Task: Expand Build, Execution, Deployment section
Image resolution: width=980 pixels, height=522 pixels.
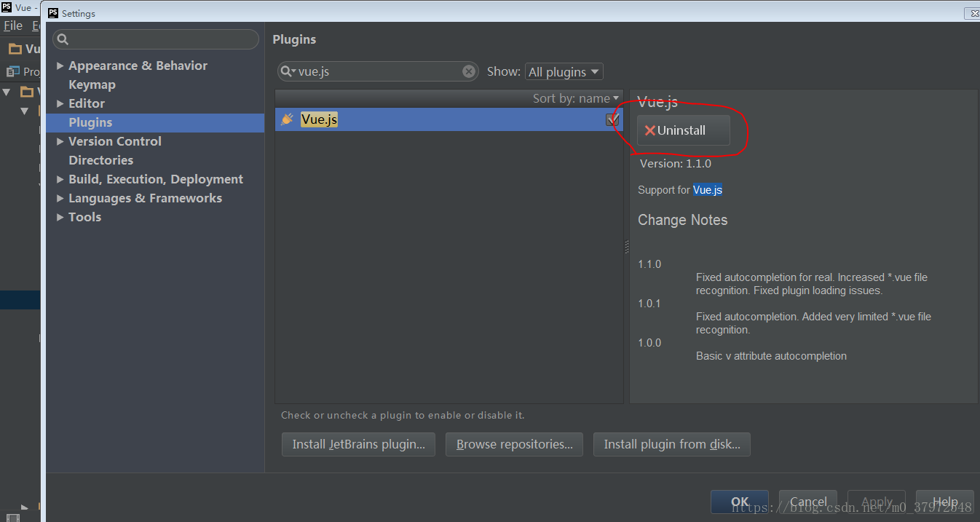Action: tap(60, 179)
